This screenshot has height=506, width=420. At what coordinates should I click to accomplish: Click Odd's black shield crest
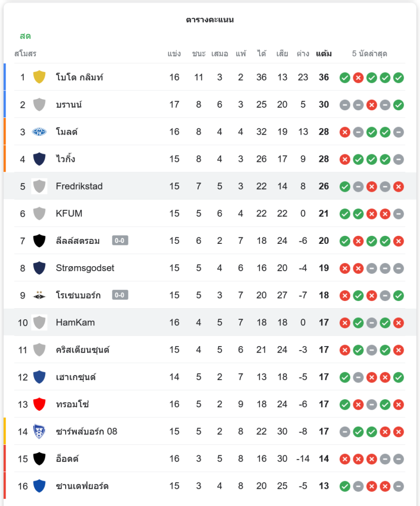pyautogui.click(x=39, y=459)
